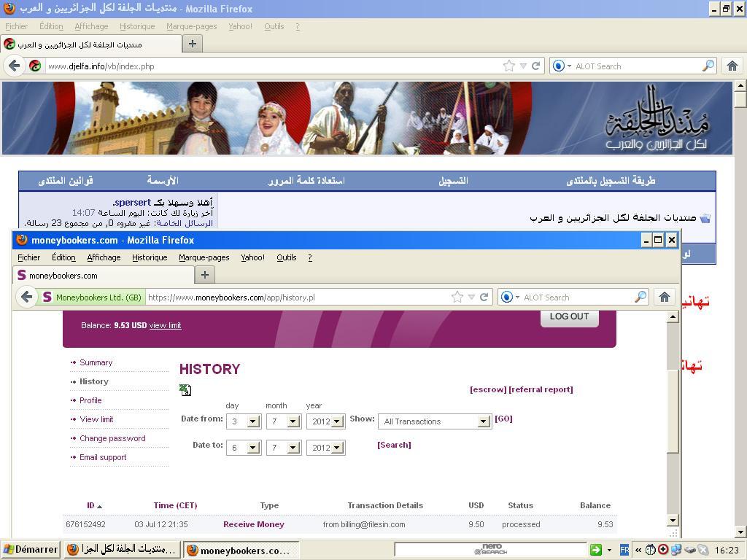The width and height of the screenshot is (747, 560).
Task: Open [referral report] link
Action: tap(541, 389)
